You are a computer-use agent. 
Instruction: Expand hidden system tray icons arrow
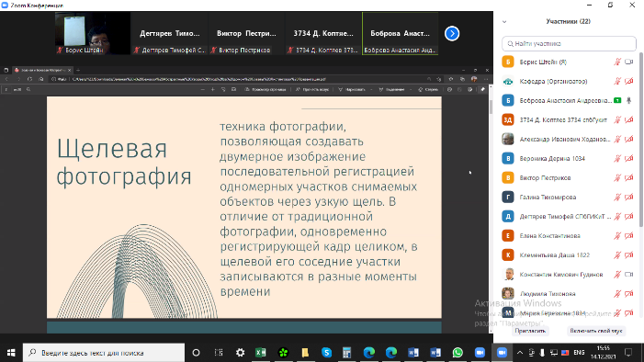[x=520, y=353]
